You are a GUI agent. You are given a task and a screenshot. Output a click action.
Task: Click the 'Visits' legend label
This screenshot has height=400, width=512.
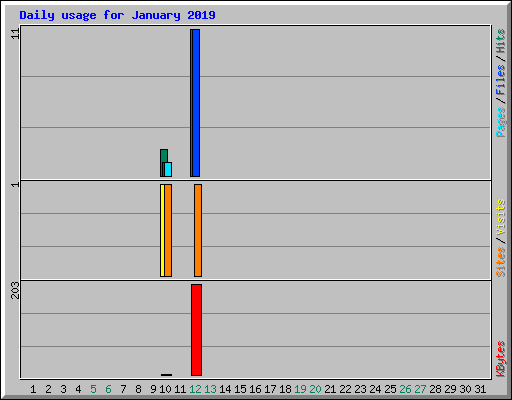point(501,217)
